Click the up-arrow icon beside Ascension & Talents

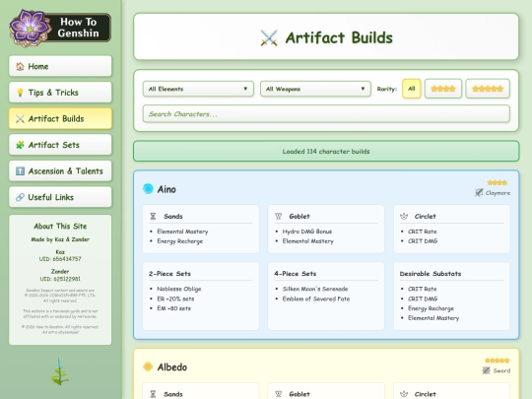(20, 171)
